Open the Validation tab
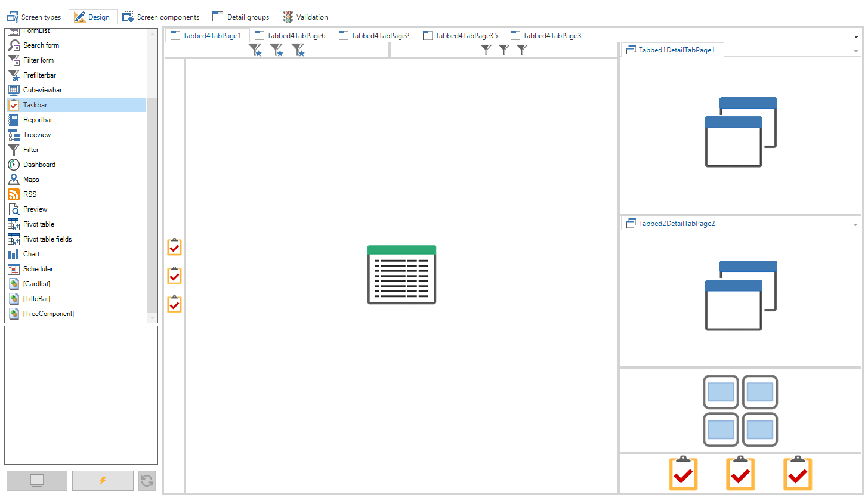Viewport: 868px width, 498px height. 305,17
